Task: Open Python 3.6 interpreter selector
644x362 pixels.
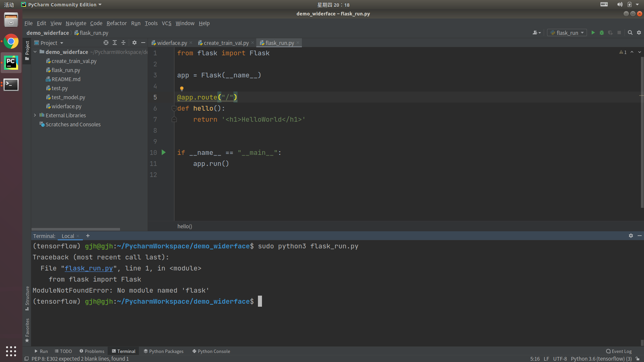Action: pos(601,359)
